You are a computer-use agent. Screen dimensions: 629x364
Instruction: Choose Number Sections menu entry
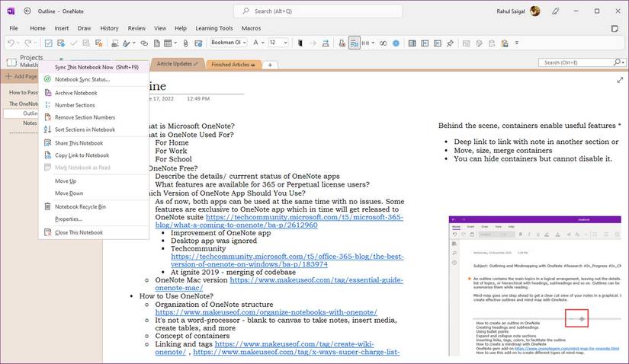click(94, 105)
